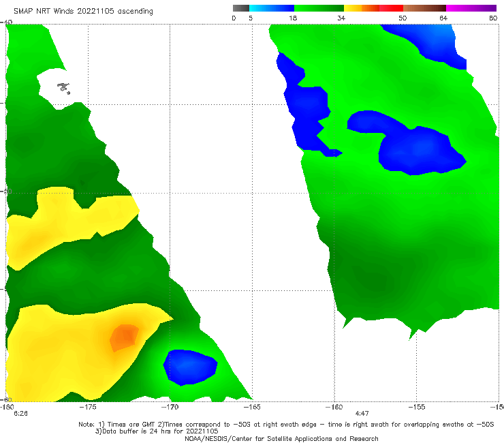Screen dimensions: 504x443
Task: Click the color bar label "64"
Action: click(443, 18)
